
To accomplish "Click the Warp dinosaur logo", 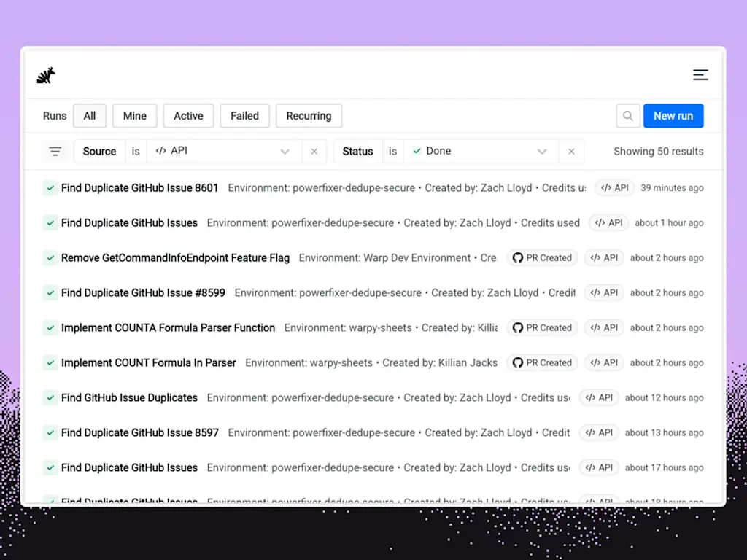I will pos(46,75).
